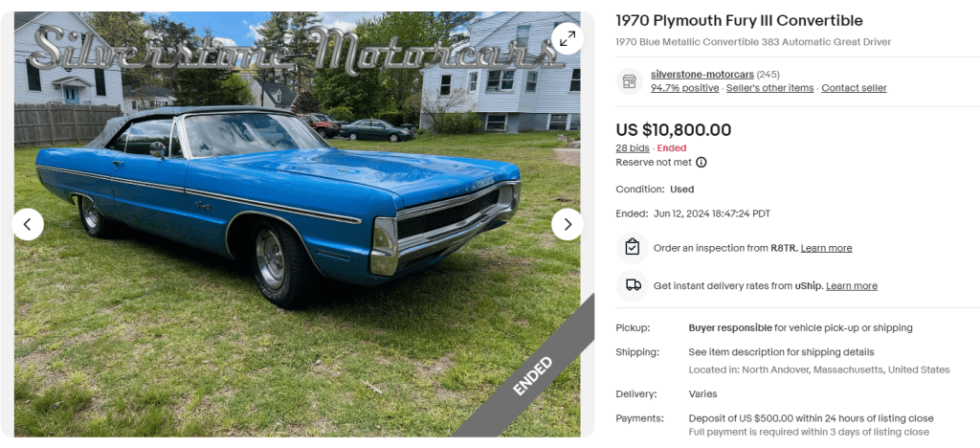This screenshot has height=448, width=980.
Task: Click the seller storefront icon
Action: [629, 81]
